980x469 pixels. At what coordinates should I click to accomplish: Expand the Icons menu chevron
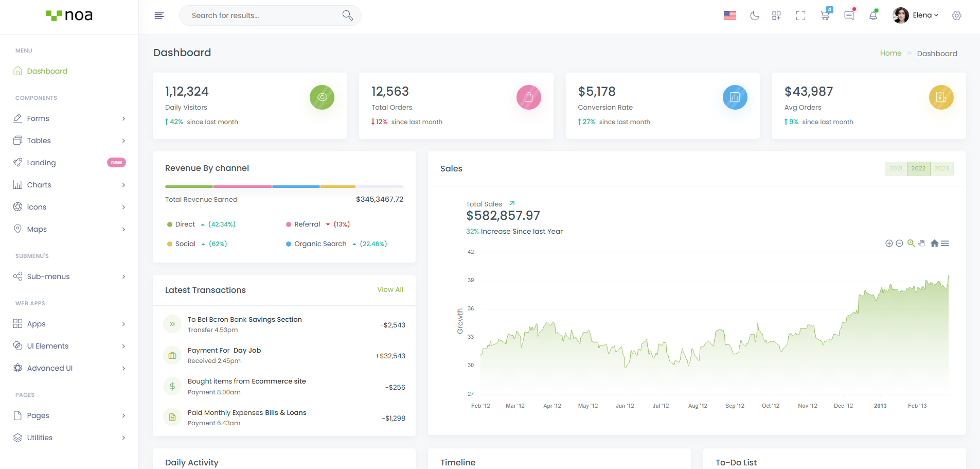[123, 207]
